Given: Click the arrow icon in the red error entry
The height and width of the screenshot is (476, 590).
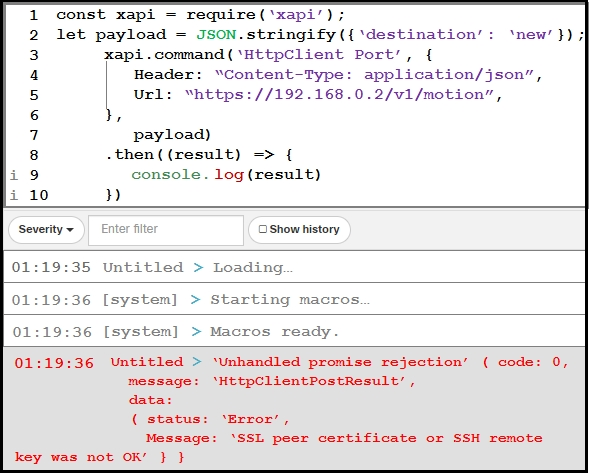Looking at the screenshot, I should (197, 362).
